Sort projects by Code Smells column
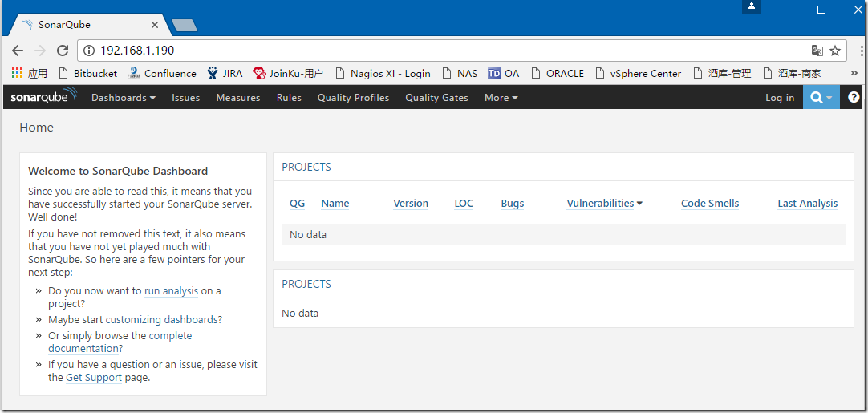 tap(710, 203)
